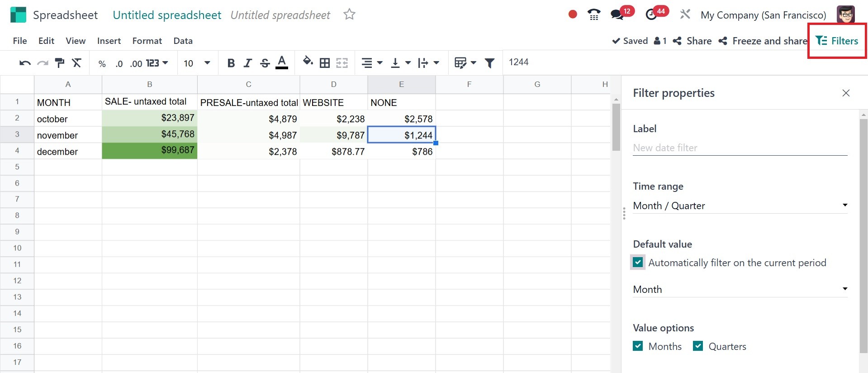
Task: Select row 4 header
Action: [17, 151]
